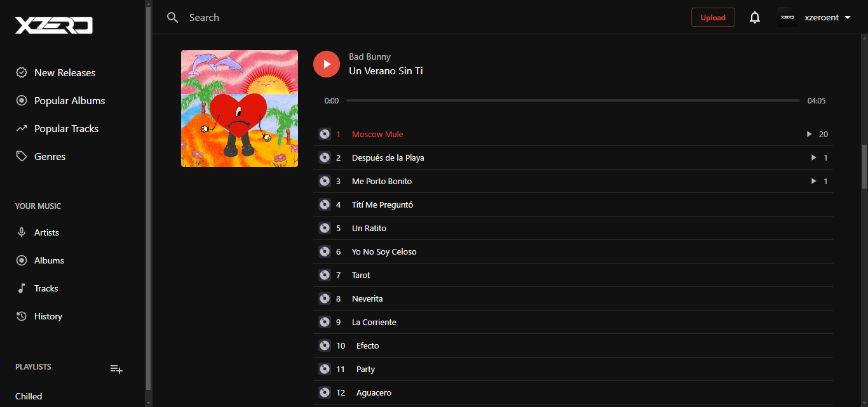
Task: Click the History clock icon
Action: pyautogui.click(x=22, y=317)
